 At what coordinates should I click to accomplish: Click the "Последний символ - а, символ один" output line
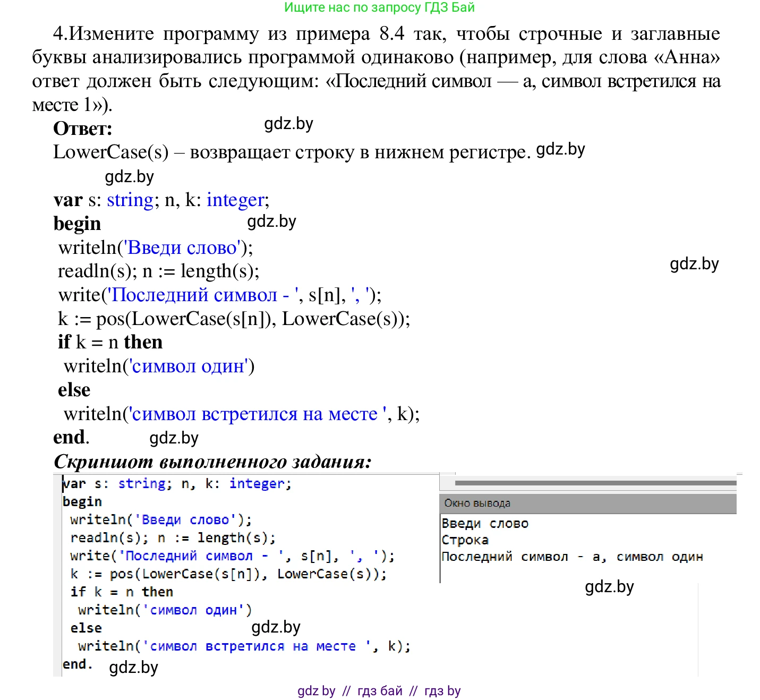coord(572,557)
